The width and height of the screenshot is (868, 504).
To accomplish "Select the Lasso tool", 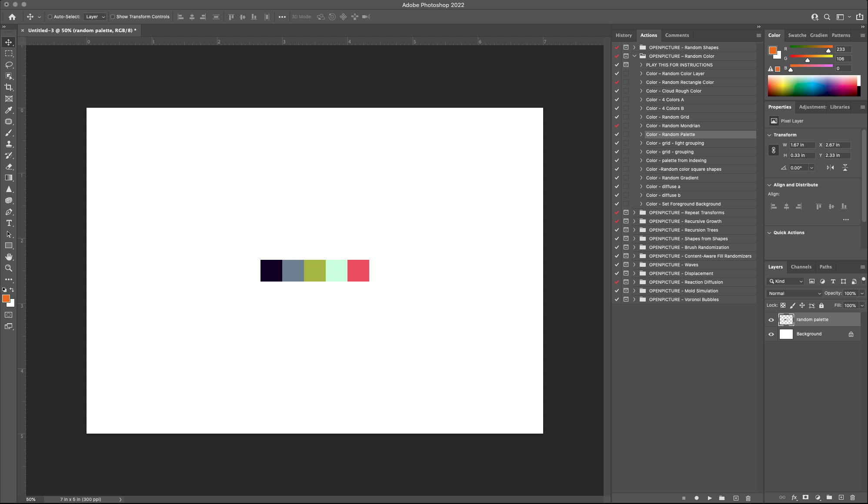I will (x=9, y=65).
